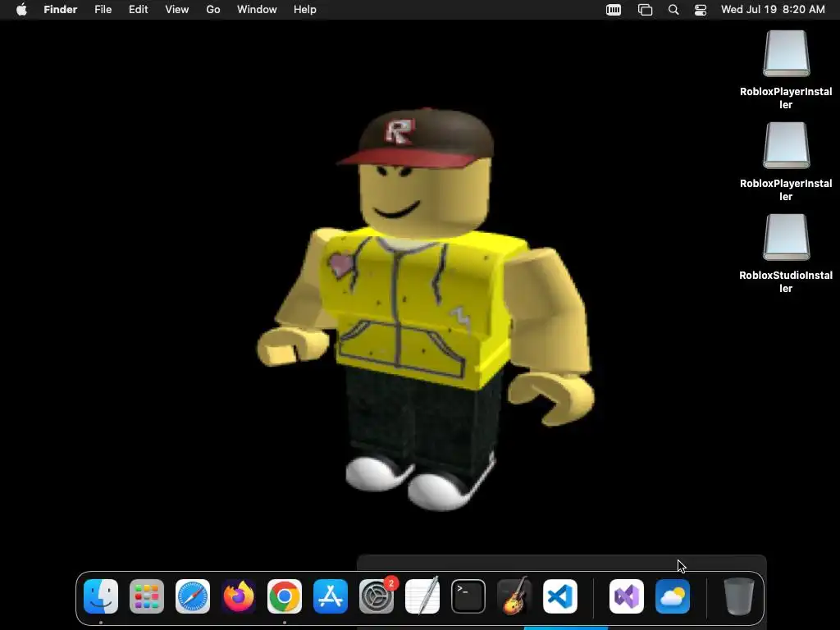Open the Finder menu
This screenshot has height=630, width=840.
coord(61,10)
